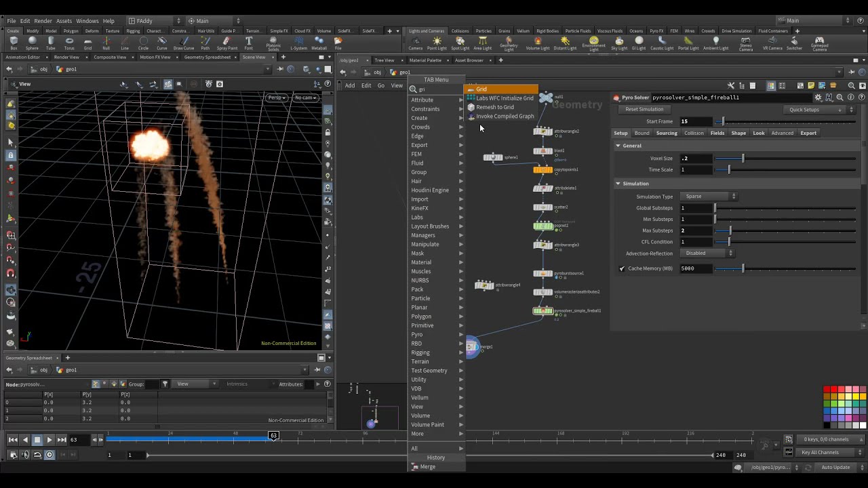
Task: Select the Draw Curve shelf tool
Action: (x=184, y=43)
